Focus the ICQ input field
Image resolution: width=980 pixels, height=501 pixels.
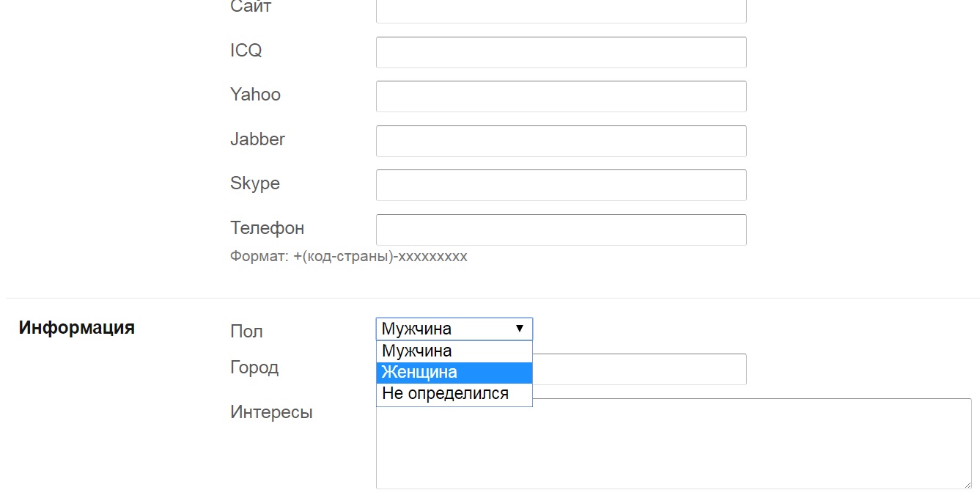(x=561, y=52)
